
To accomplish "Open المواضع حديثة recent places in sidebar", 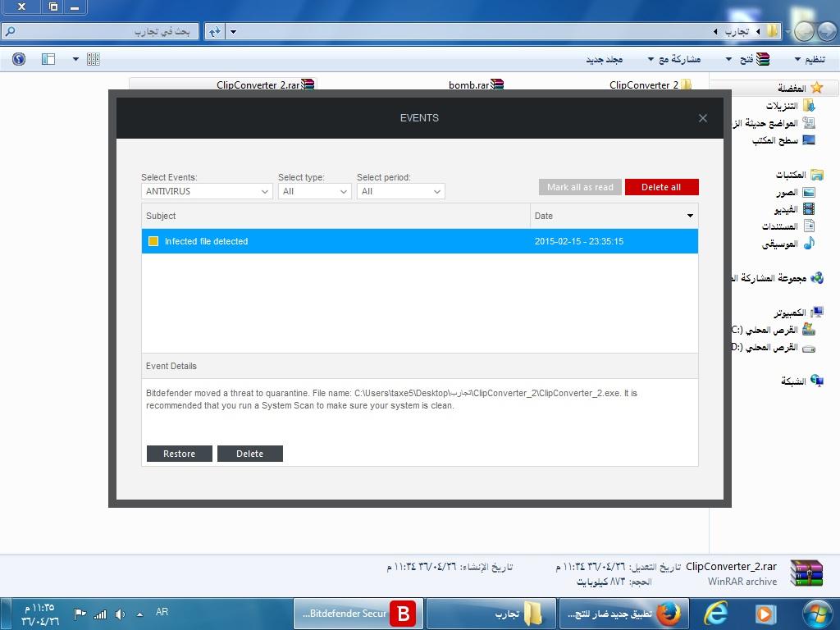I will tap(774, 123).
